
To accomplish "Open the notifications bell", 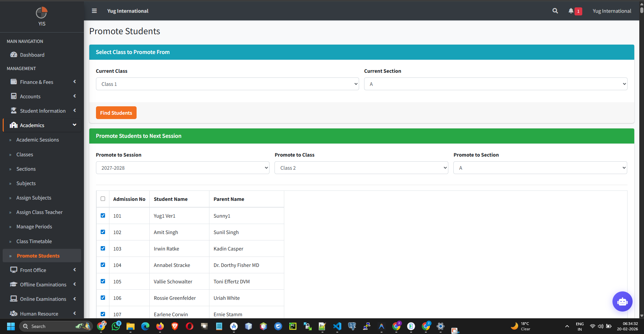I will click(x=571, y=11).
